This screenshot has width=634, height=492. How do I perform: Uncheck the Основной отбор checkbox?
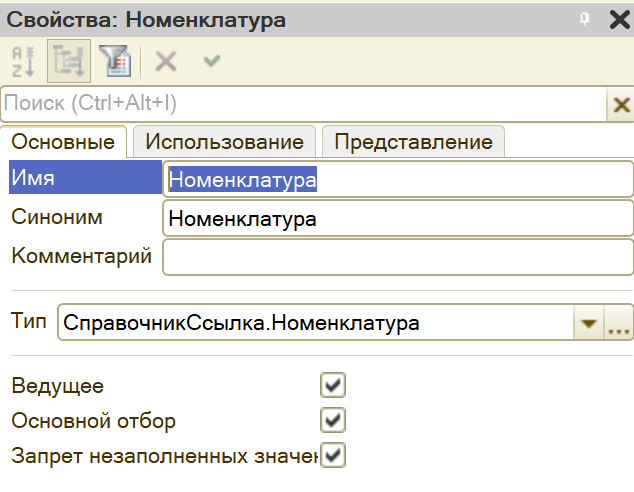coord(333,420)
